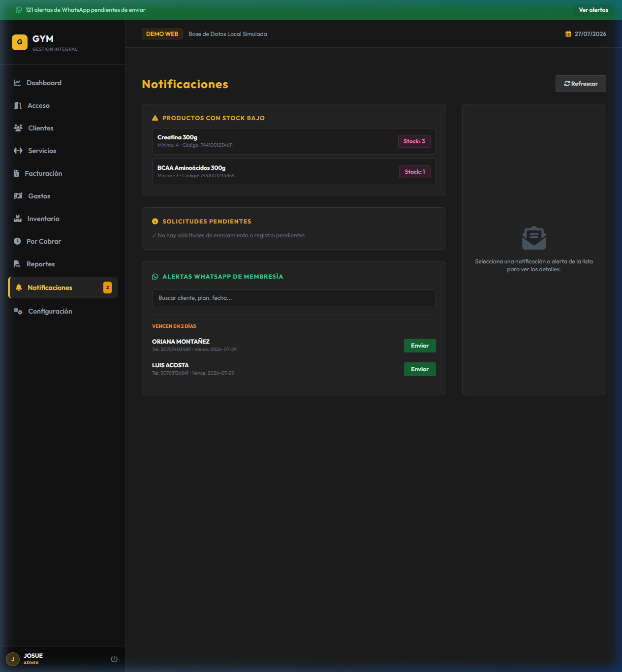Screen dimensions: 622x672
Task: Click the Notificaciones bell icon
Action: tap(19, 288)
